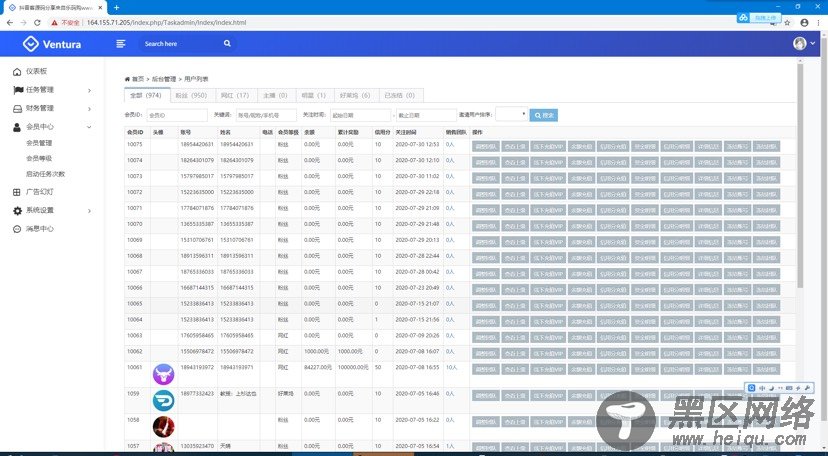Reload the page with the refresh icon
The width and height of the screenshot is (828, 456).
37,23
